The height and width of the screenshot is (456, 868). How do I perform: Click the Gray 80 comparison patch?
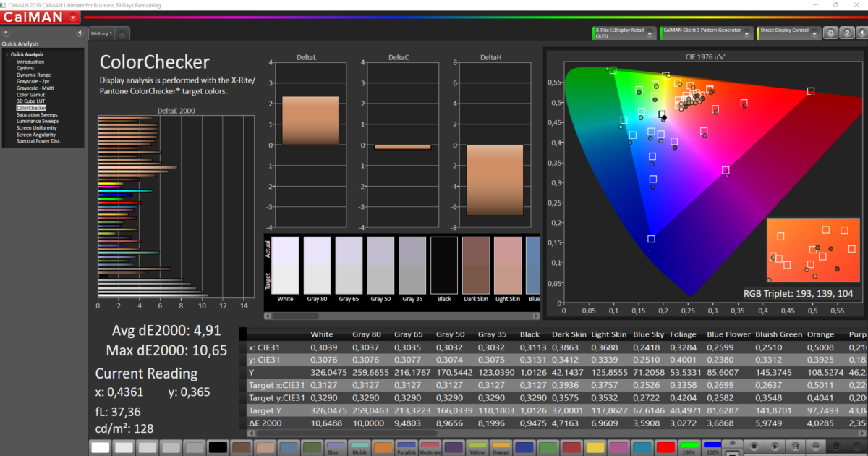tap(317, 265)
